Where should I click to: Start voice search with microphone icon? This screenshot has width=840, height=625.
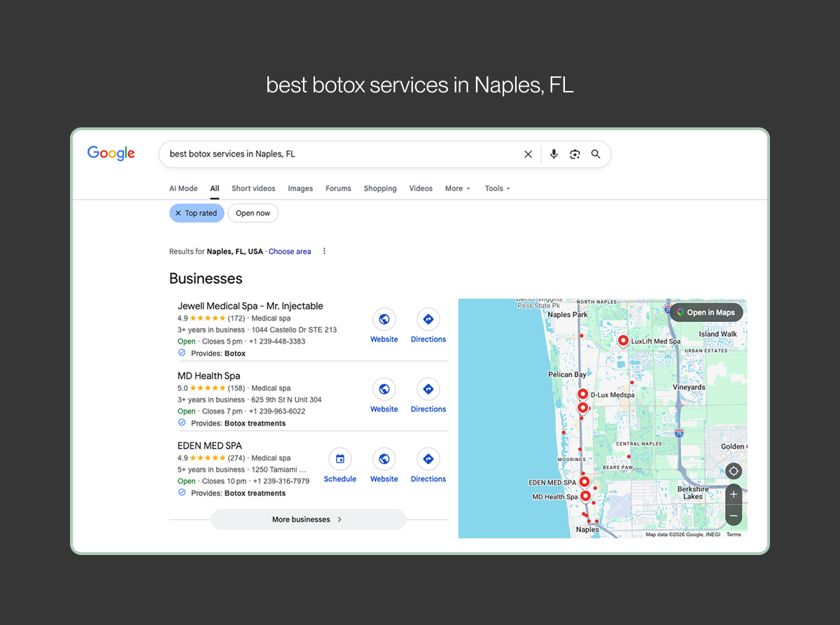pos(554,154)
